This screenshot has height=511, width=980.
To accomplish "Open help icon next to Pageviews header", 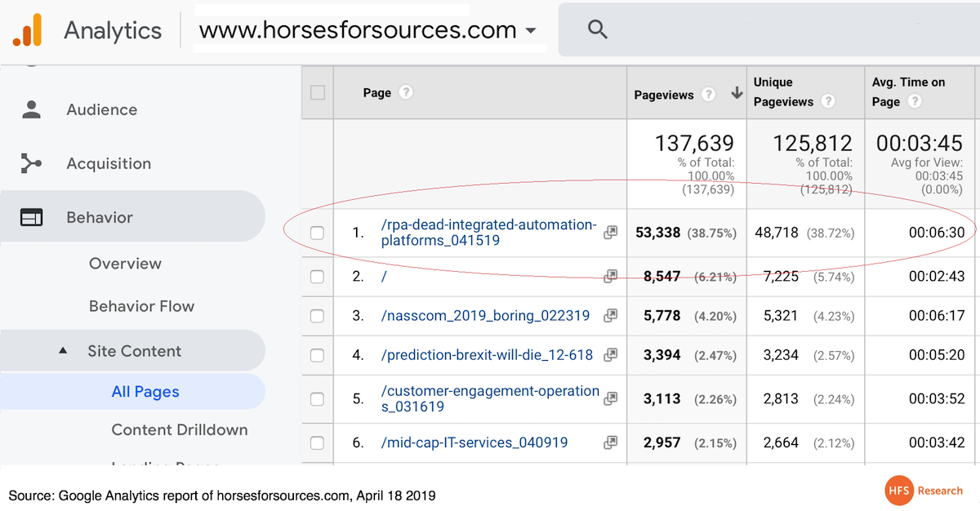I will click(x=709, y=94).
